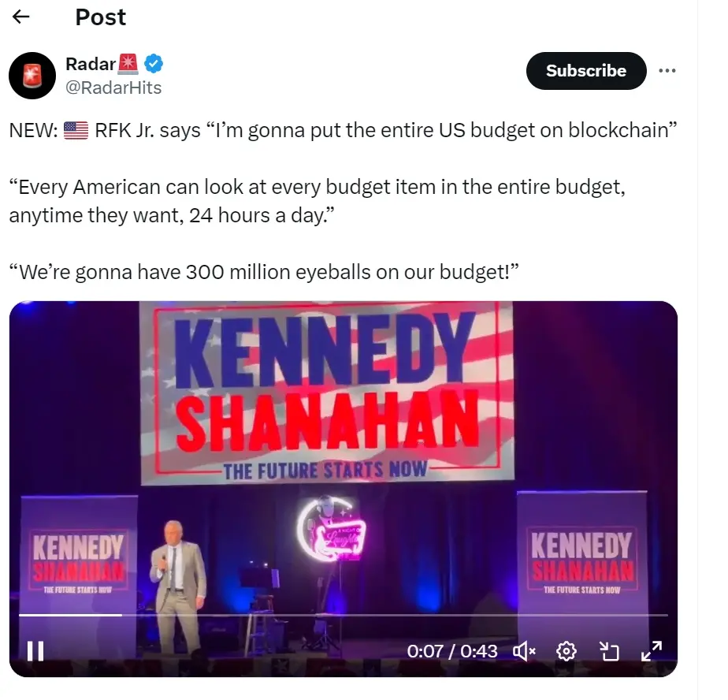Click the Radar display name
The width and height of the screenshot is (728, 700).
tap(91, 64)
